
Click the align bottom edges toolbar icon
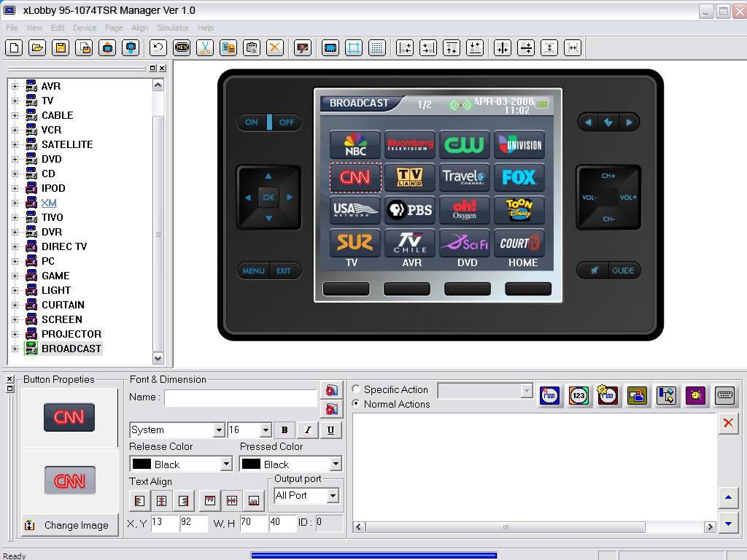pyautogui.click(x=475, y=47)
